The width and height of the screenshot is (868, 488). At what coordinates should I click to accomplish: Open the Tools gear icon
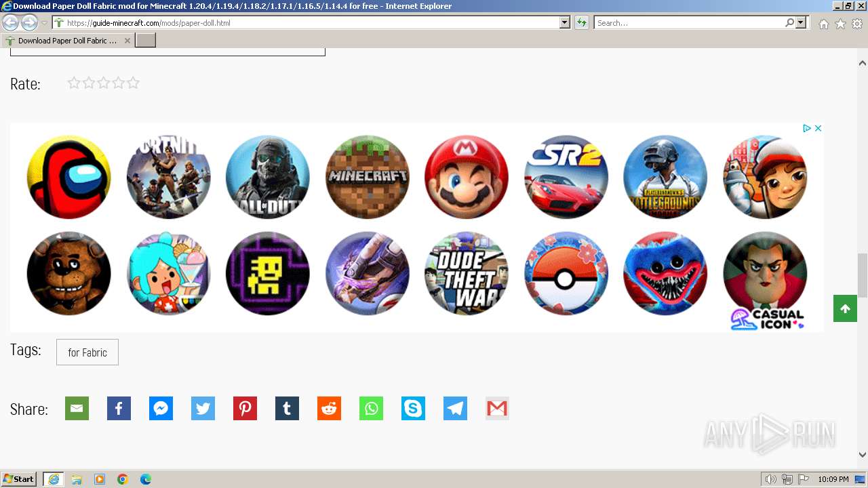[857, 24]
